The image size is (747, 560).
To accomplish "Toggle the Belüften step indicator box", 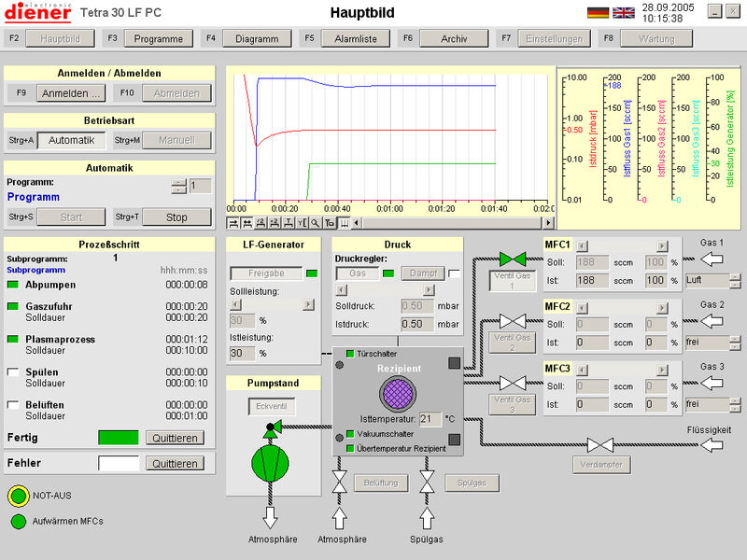I will (13, 405).
